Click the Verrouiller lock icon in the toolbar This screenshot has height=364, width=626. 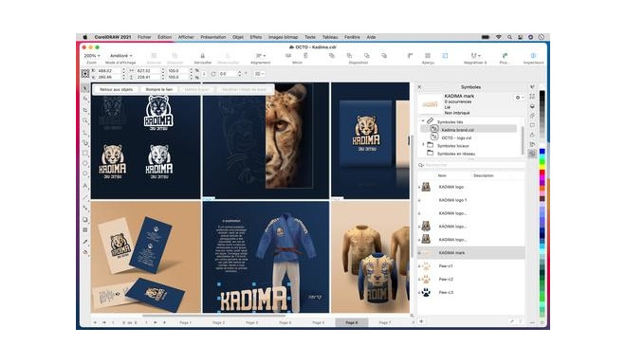202,56
